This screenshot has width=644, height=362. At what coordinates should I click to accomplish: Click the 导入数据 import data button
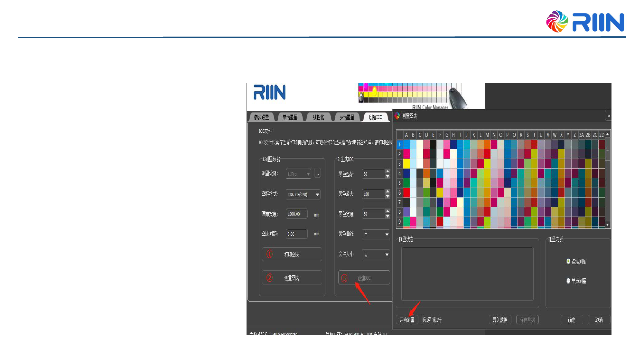pos(500,320)
